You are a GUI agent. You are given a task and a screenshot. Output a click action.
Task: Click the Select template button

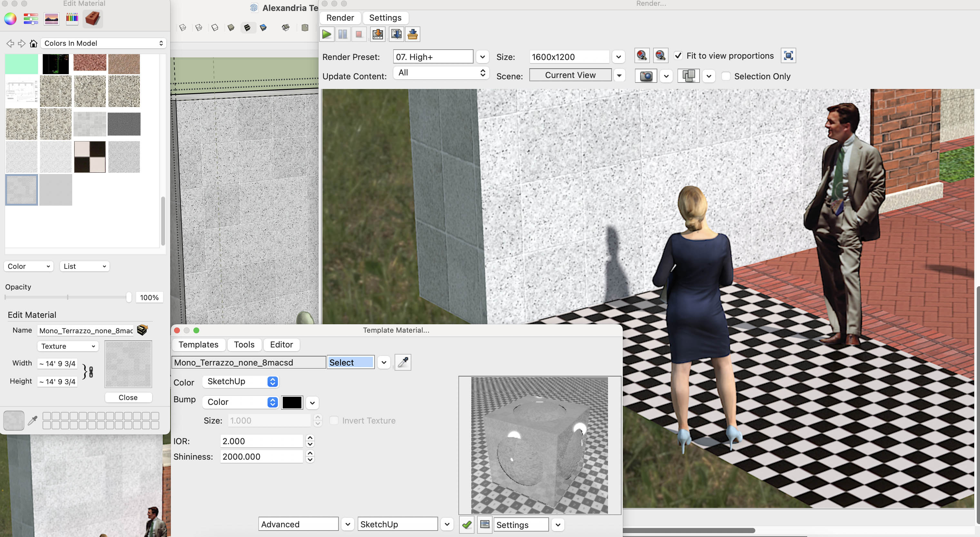pyautogui.click(x=350, y=362)
